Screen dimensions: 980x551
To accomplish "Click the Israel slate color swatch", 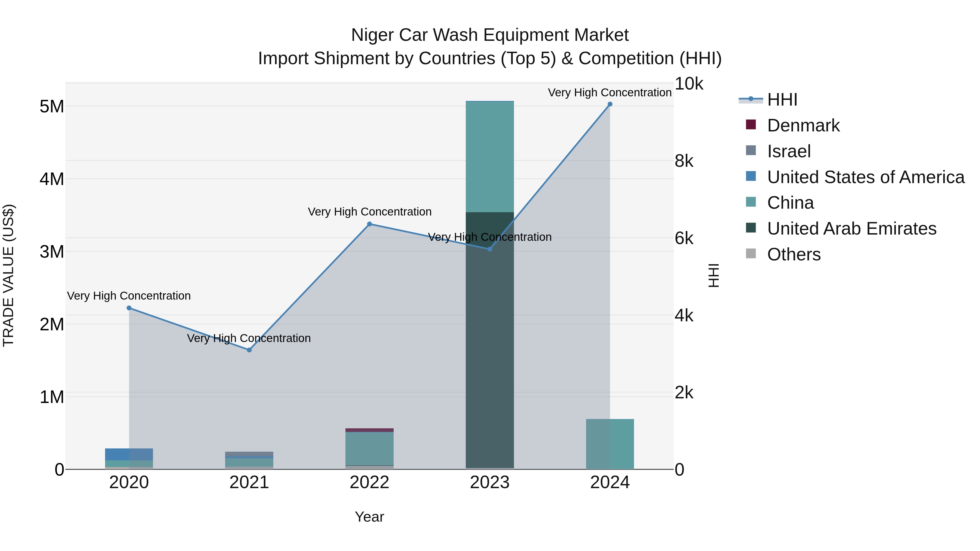I will 751,150.
